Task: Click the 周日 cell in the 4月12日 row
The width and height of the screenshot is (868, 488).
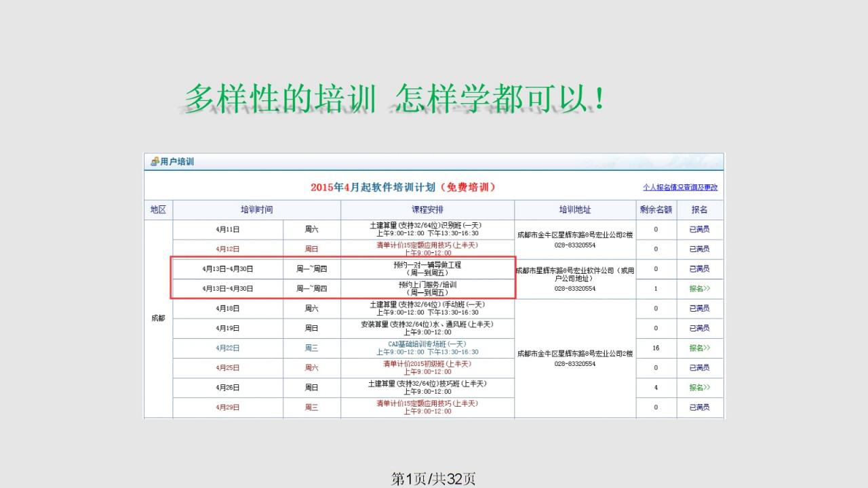Action: click(x=312, y=249)
